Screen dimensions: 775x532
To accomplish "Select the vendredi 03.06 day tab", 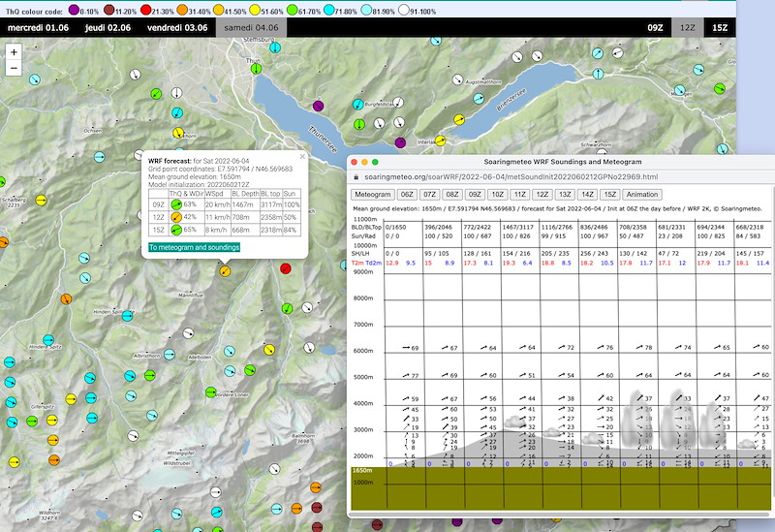I will tap(176, 28).
